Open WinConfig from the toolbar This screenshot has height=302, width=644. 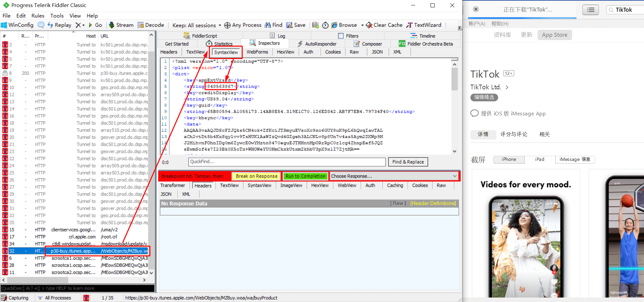(x=17, y=25)
